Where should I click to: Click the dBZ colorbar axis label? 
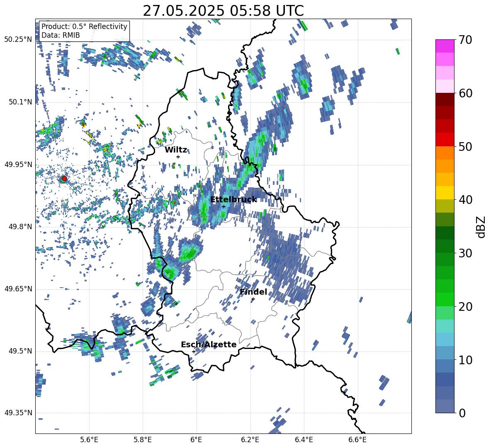click(x=481, y=227)
